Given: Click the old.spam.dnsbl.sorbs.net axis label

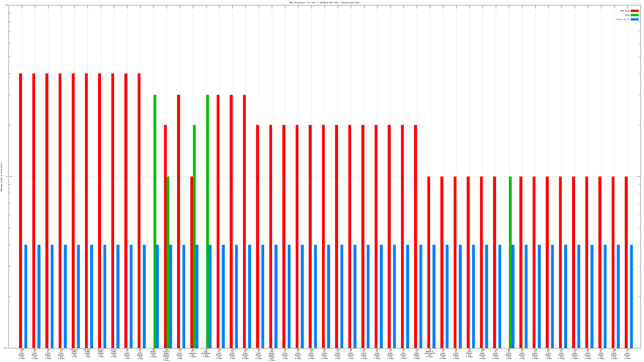Looking at the screenshot, I should point(272,355).
